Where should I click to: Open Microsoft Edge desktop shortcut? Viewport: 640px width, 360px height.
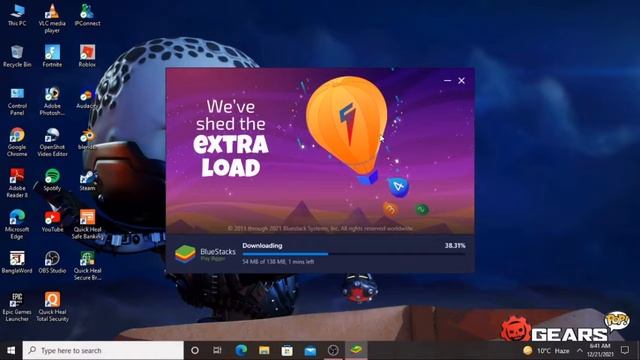(17, 224)
